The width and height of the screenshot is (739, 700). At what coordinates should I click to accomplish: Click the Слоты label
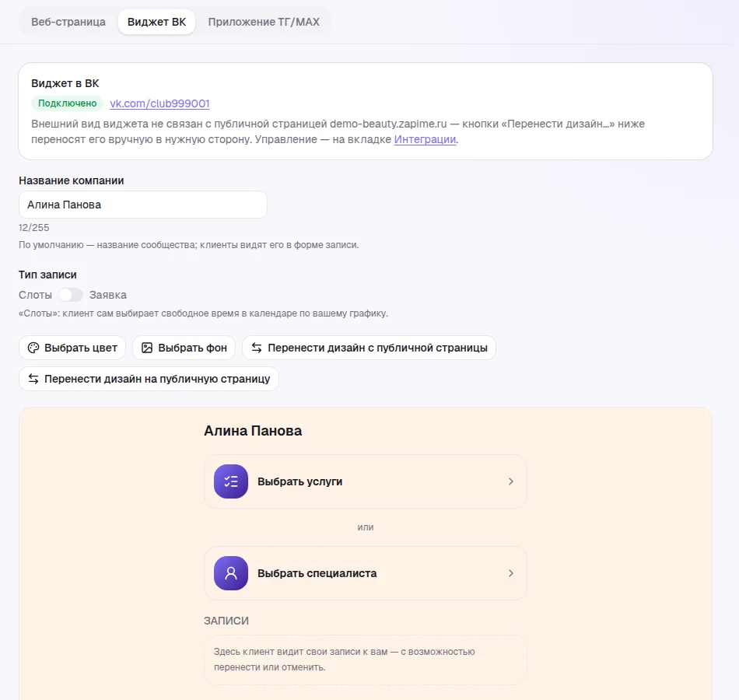point(35,295)
